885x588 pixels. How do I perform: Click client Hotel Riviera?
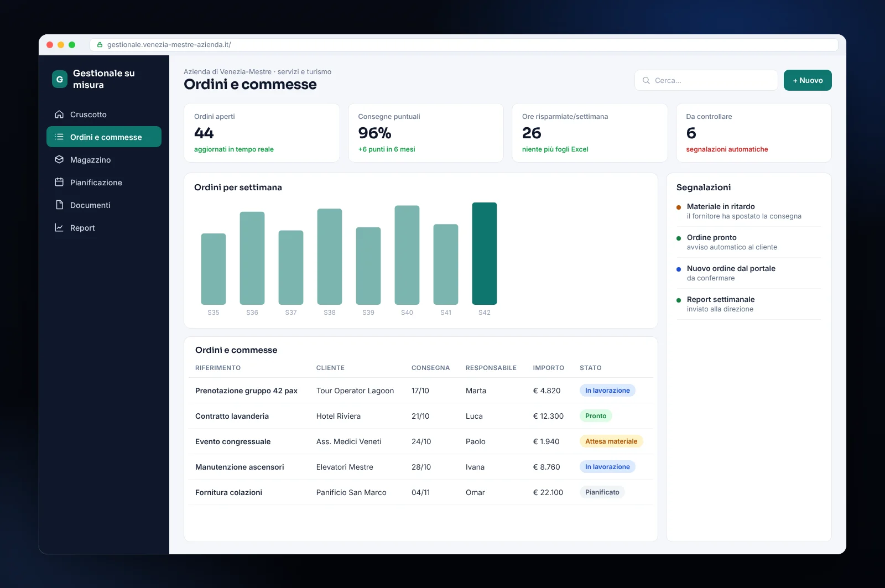(339, 416)
